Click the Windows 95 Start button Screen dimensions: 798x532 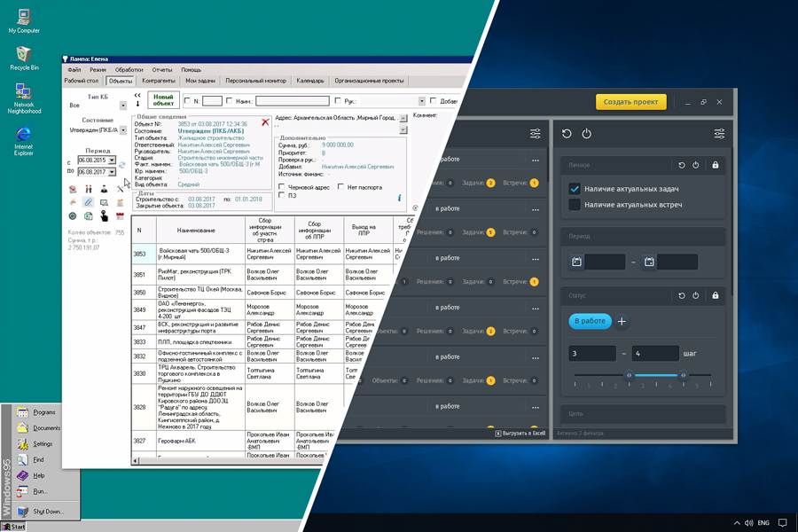point(13,527)
